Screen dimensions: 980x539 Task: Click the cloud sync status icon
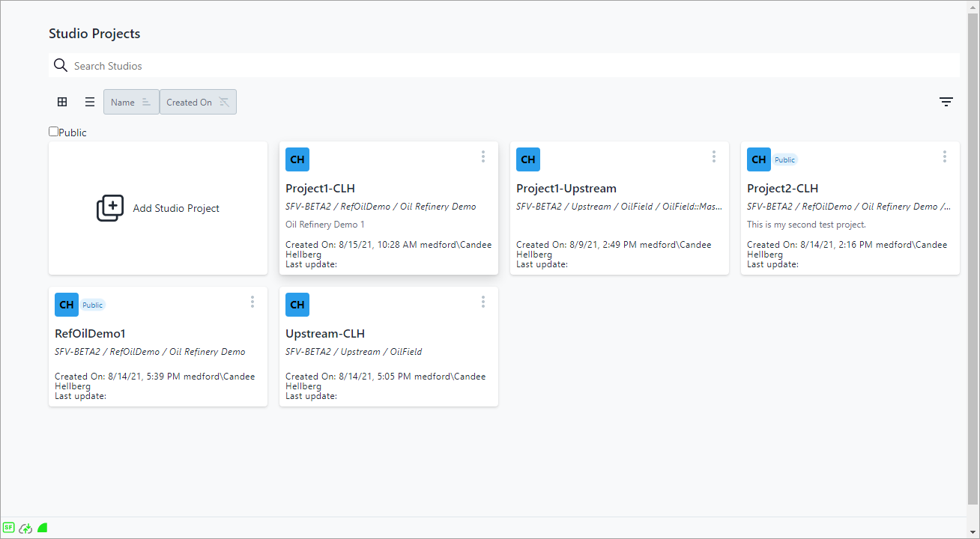point(26,528)
